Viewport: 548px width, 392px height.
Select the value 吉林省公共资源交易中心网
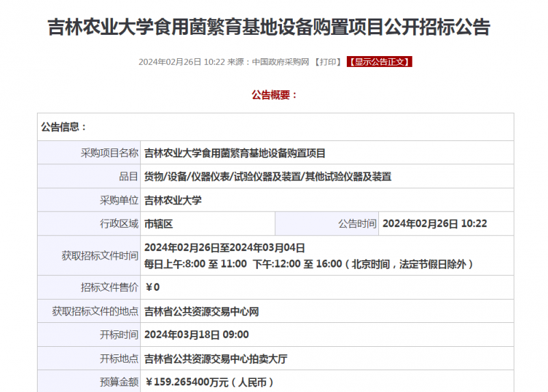click(202, 312)
